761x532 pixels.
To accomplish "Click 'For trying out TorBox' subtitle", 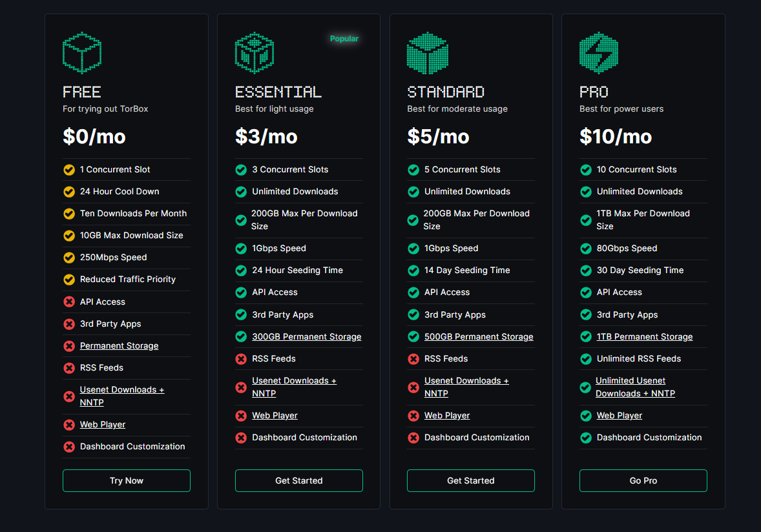I will coord(105,108).
